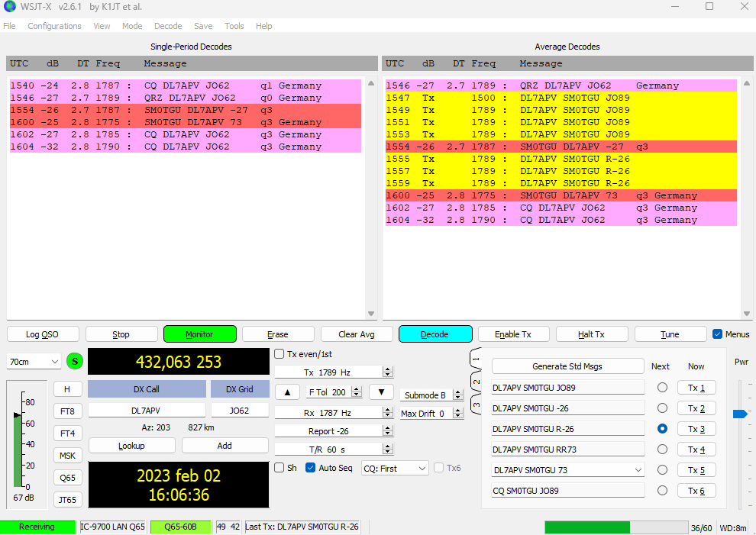
Task: Click the Pwr slider handle
Action: [740, 414]
